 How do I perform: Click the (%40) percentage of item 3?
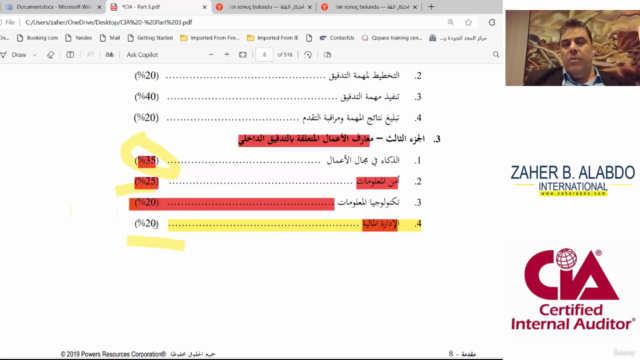pos(147,97)
